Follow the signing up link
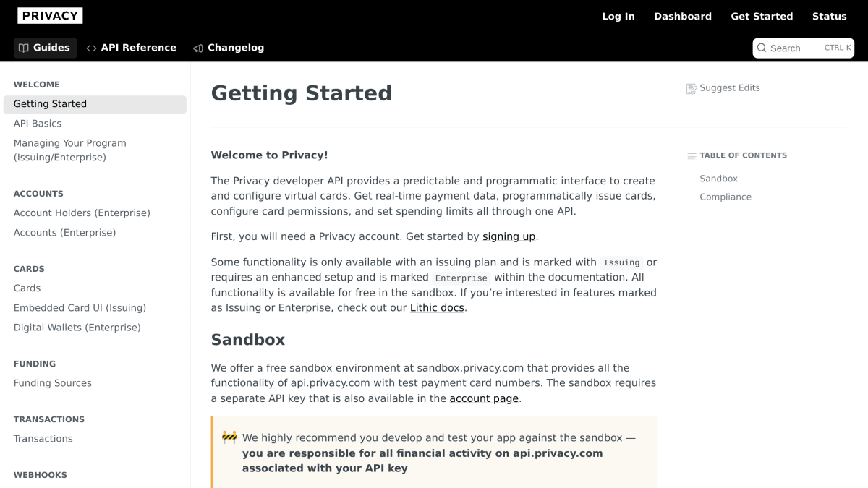The height and width of the screenshot is (488, 868). coord(509,236)
